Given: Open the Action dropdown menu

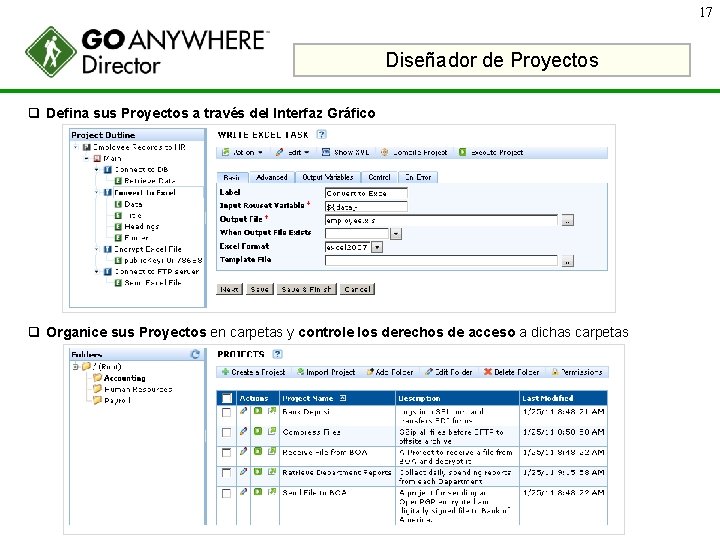Looking at the screenshot, I should coord(242,152).
